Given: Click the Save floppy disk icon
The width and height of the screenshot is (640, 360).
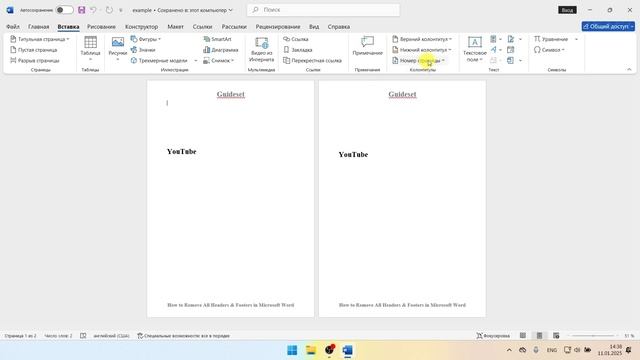Looking at the screenshot, I should tap(82, 10).
